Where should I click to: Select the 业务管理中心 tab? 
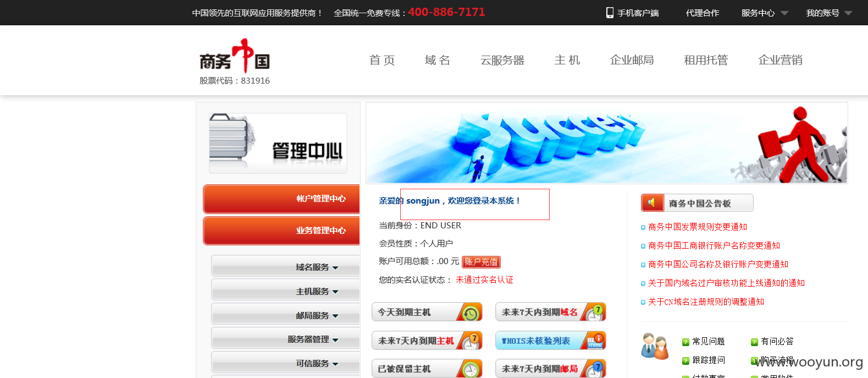281,231
